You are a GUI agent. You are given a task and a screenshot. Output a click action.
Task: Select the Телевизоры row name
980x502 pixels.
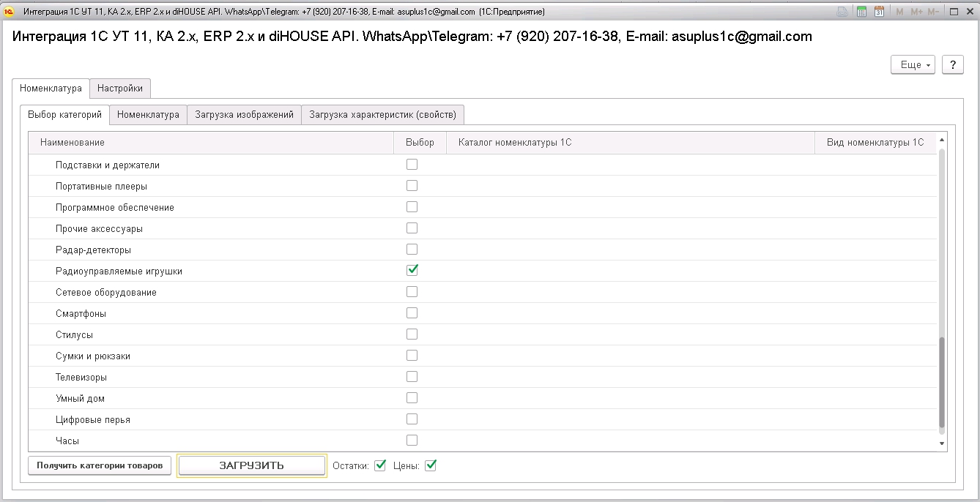click(81, 378)
